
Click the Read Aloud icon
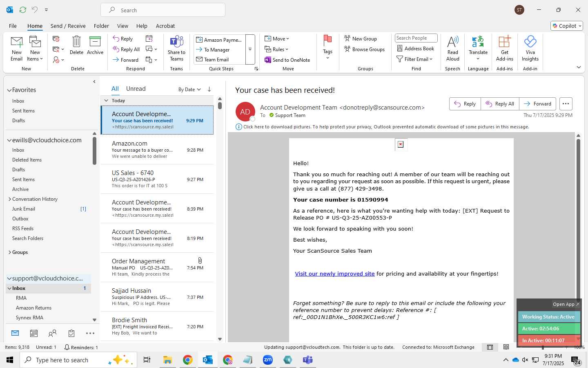[453, 48]
